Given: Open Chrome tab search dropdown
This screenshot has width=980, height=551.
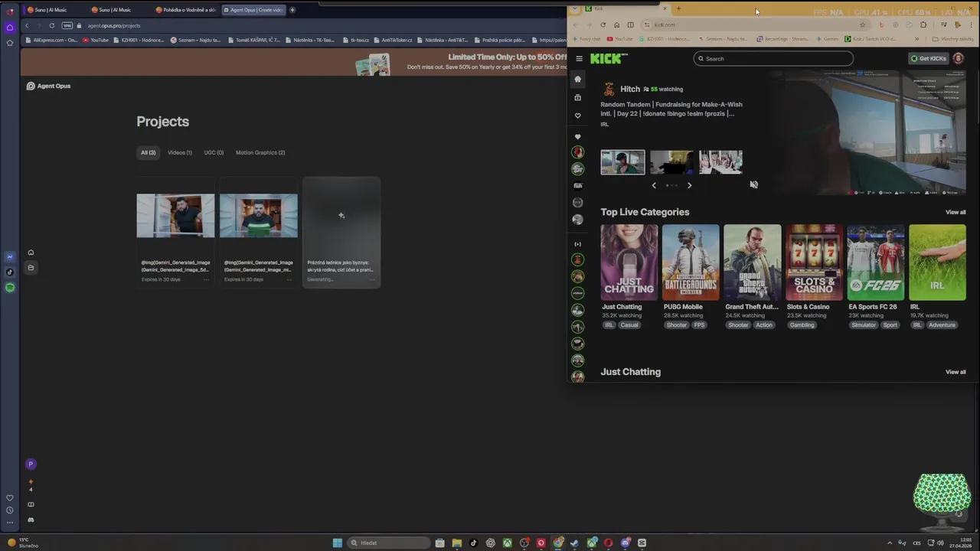Looking at the screenshot, I should (576, 9).
